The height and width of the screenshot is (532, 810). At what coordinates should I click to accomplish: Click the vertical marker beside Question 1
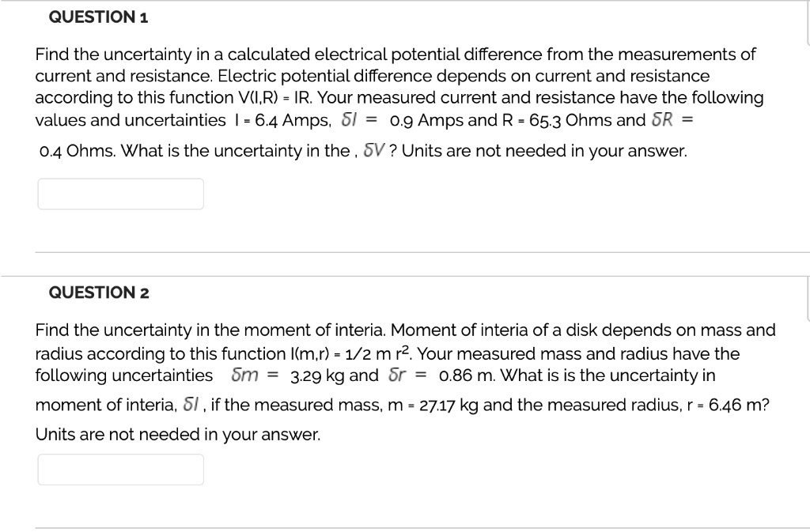804,20
